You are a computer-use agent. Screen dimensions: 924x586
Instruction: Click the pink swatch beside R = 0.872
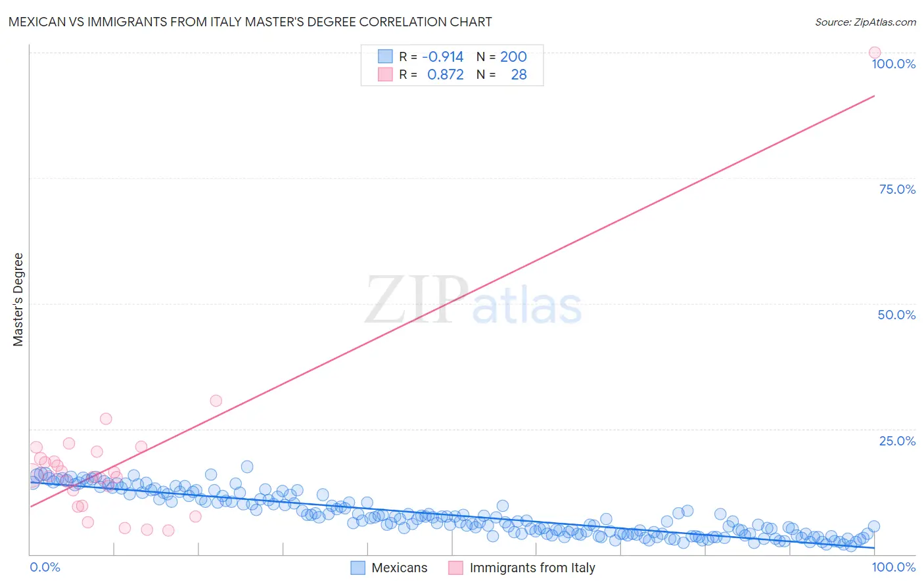pos(385,74)
